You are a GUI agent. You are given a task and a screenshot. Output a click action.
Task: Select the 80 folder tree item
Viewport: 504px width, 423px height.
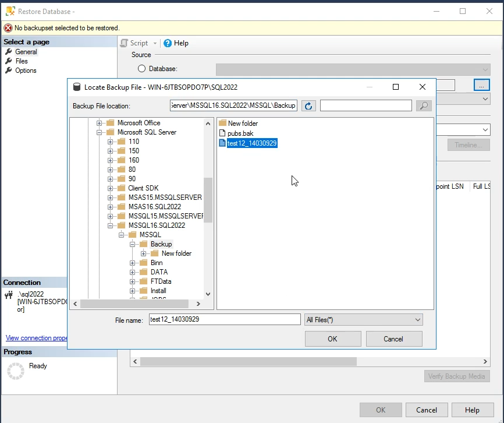132,169
